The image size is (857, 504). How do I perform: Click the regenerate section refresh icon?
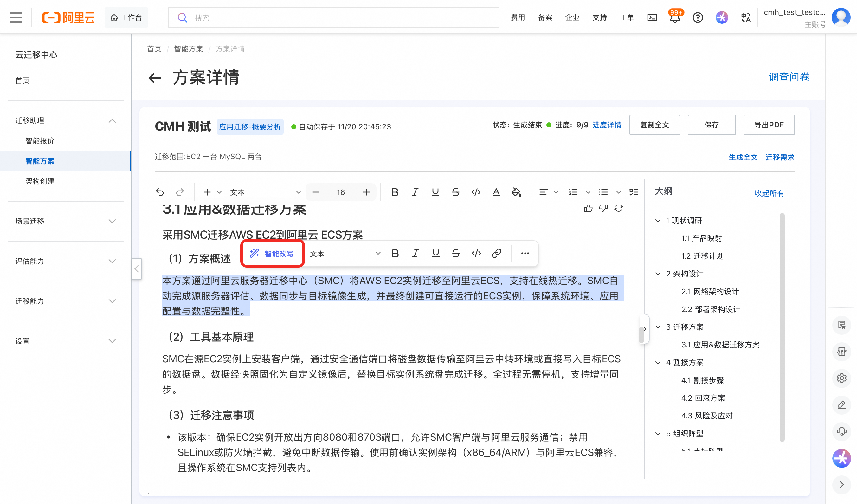619,208
